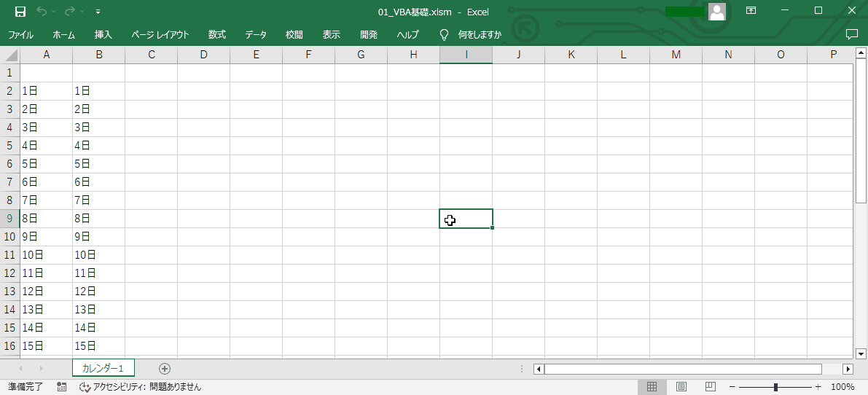Click the zoom slider handle
This screenshot has height=395, width=868.
[x=776, y=387]
